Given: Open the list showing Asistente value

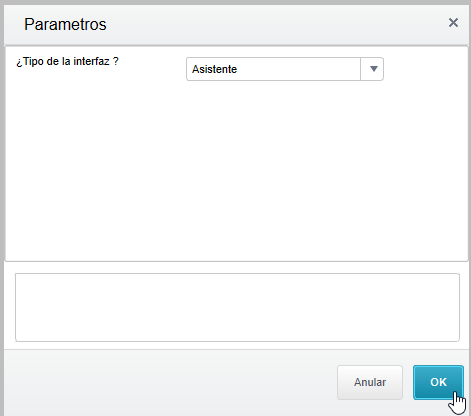Looking at the screenshot, I should 285,69.
